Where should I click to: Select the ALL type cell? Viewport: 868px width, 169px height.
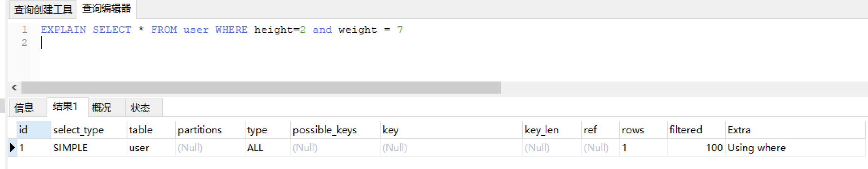click(268, 148)
